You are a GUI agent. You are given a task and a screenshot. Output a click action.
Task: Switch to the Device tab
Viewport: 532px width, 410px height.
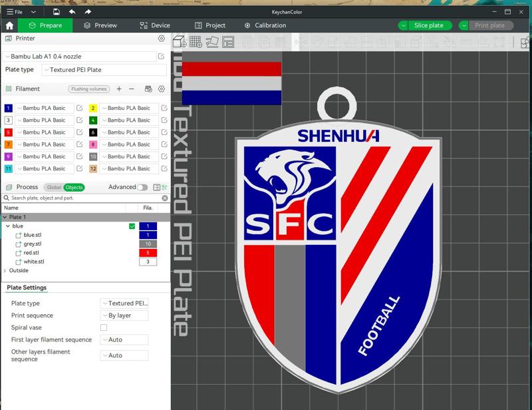(x=155, y=25)
